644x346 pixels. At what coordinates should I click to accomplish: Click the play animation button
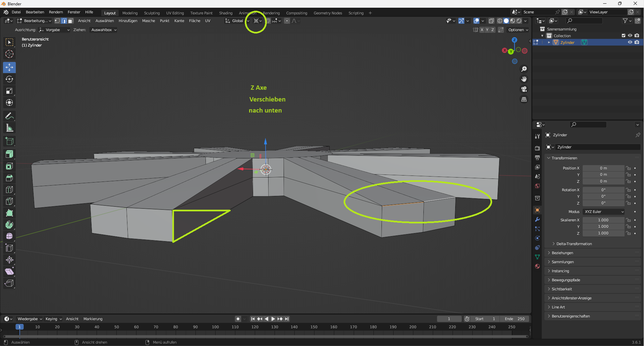tap(273, 319)
